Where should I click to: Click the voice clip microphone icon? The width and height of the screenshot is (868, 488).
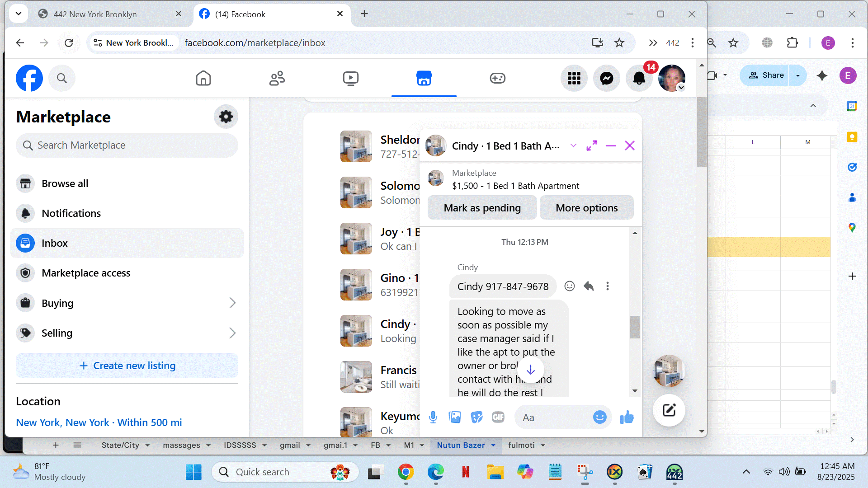point(433,417)
